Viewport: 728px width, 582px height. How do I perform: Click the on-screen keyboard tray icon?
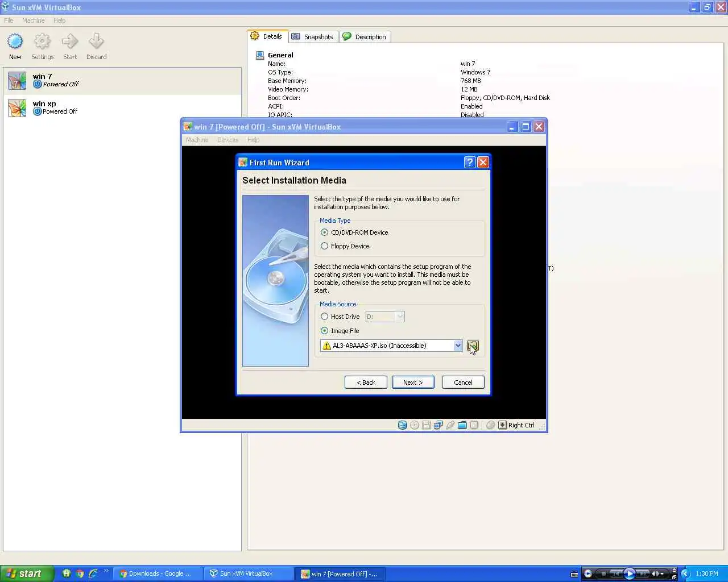pos(574,574)
